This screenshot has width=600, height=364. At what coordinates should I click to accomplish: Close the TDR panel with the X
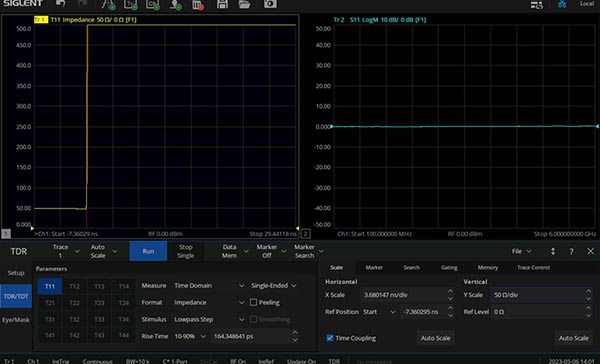590,251
